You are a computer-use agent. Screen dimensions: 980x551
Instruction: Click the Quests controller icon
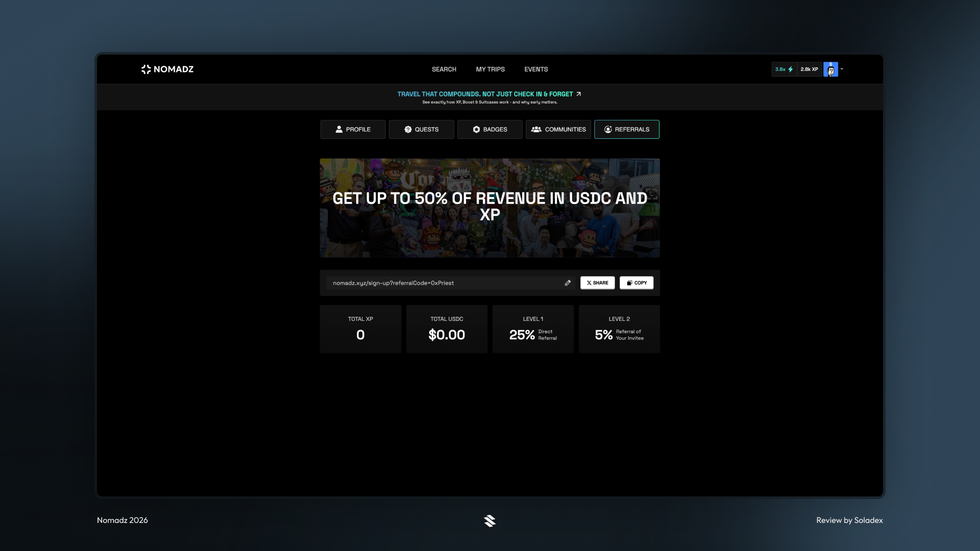(x=407, y=130)
